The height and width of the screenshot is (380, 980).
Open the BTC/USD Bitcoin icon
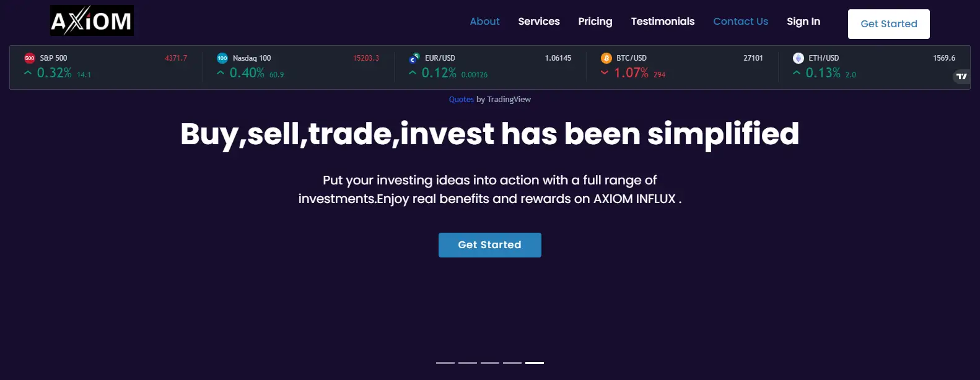(606, 58)
